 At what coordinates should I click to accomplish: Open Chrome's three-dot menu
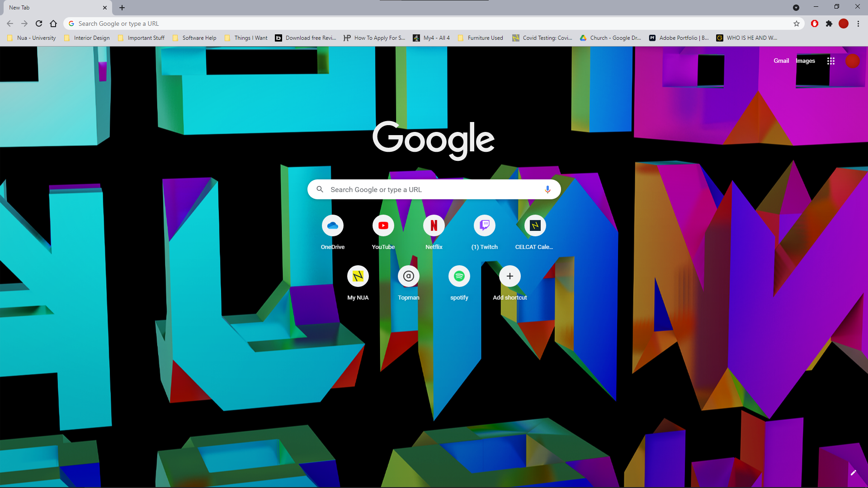[x=858, y=23]
